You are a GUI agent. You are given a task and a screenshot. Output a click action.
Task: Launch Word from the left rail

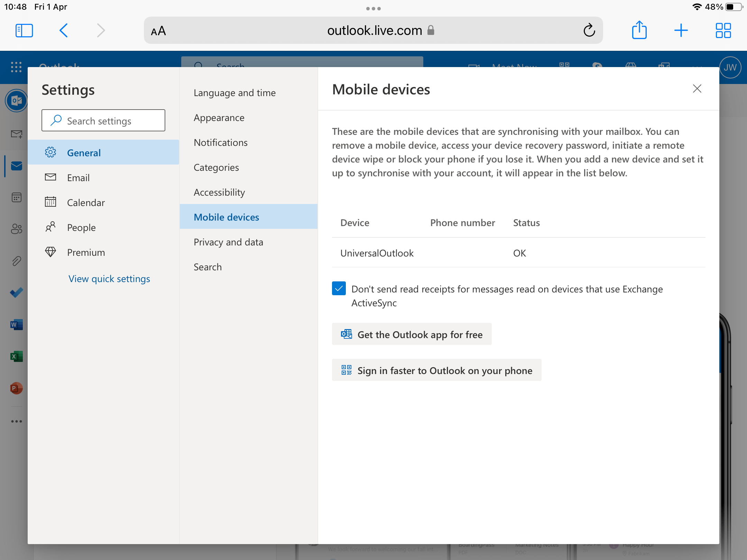point(16,325)
